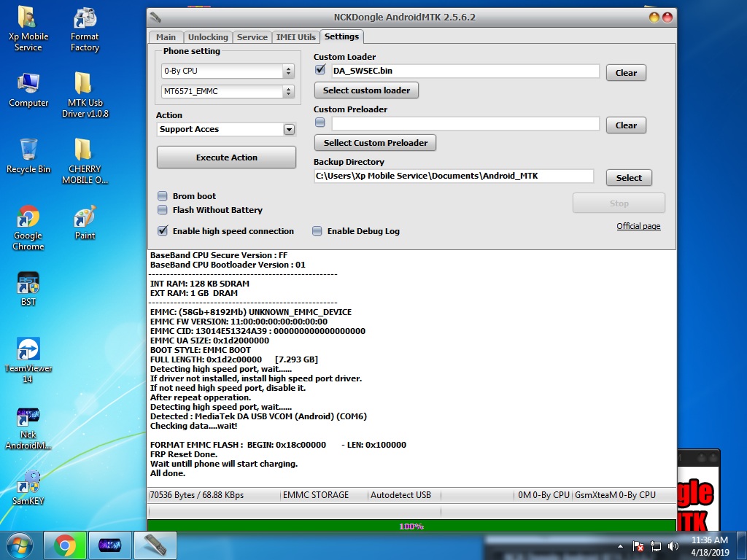The width and height of the screenshot is (747, 560).
Task: Switch to the IMEI Utils tab
Action: tap(296, 37)
